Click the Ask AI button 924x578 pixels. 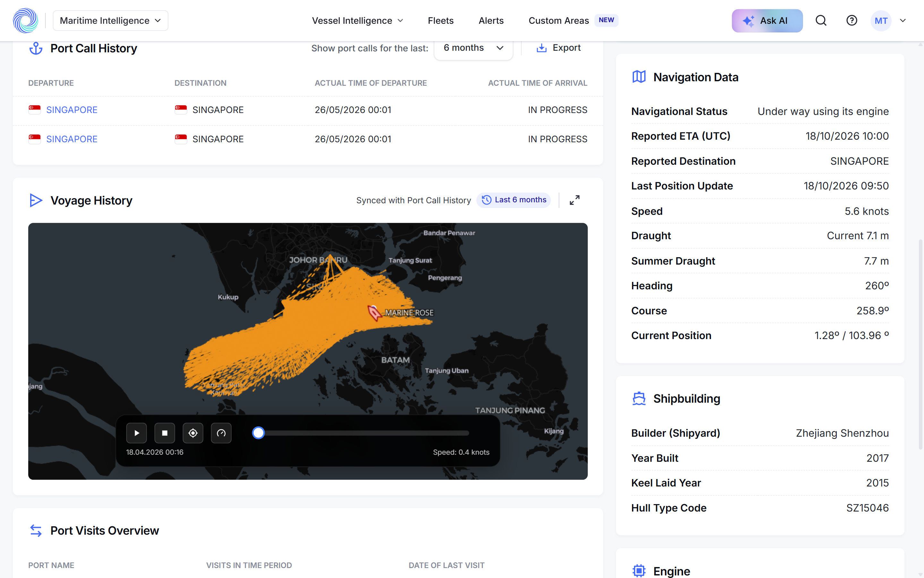[767, 21]
